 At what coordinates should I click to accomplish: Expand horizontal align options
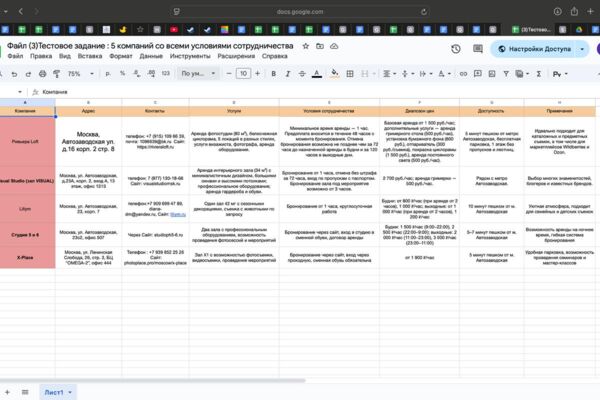(395, 74)
